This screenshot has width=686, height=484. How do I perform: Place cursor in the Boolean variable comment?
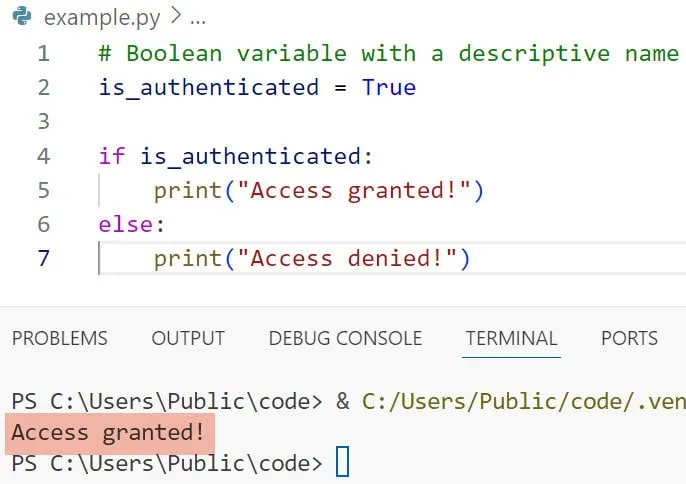tap(388, 53)
